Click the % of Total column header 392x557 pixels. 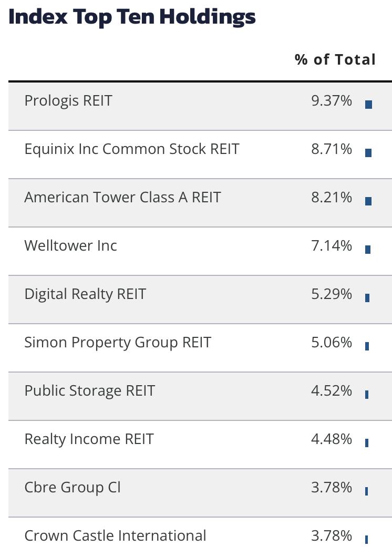click(335, 60)
